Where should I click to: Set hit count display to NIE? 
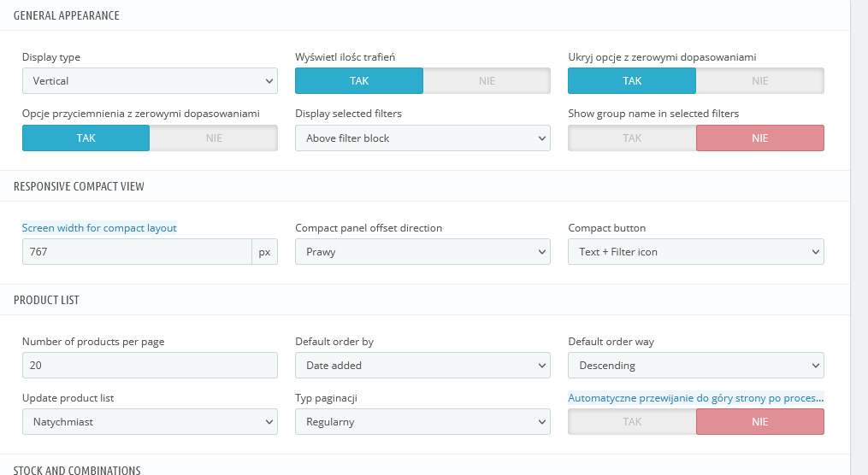point(487,81)
